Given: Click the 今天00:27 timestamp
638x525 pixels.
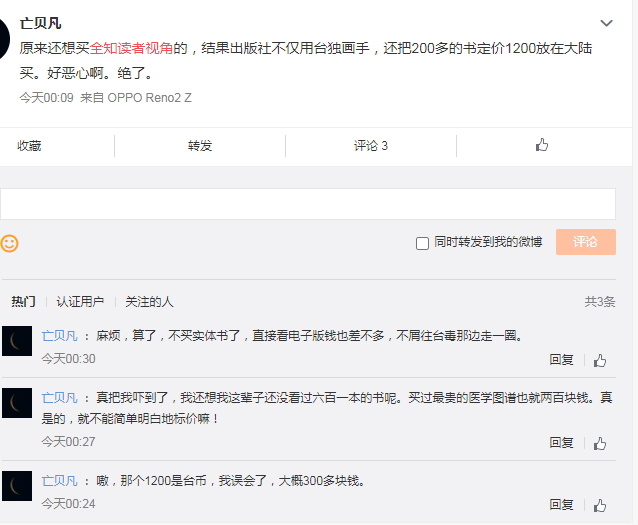Looking at the screenshot, I should [68, 442].
